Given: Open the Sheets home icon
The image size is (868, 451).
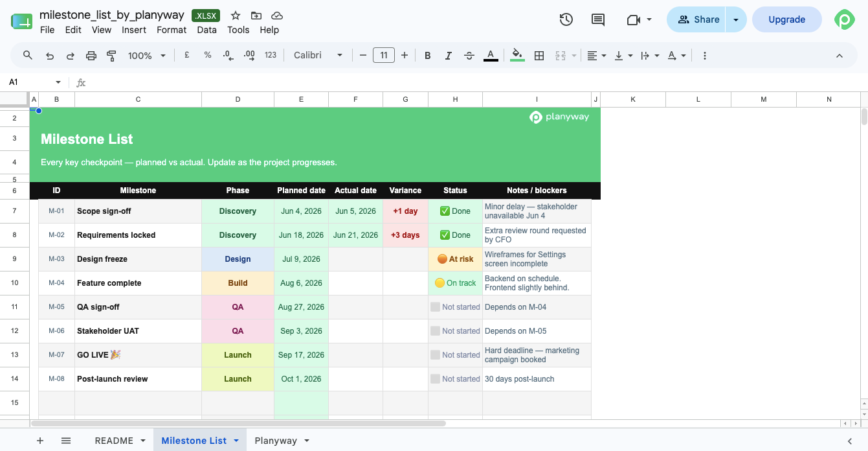Looking at the screenshot, I should coord(21,21).
